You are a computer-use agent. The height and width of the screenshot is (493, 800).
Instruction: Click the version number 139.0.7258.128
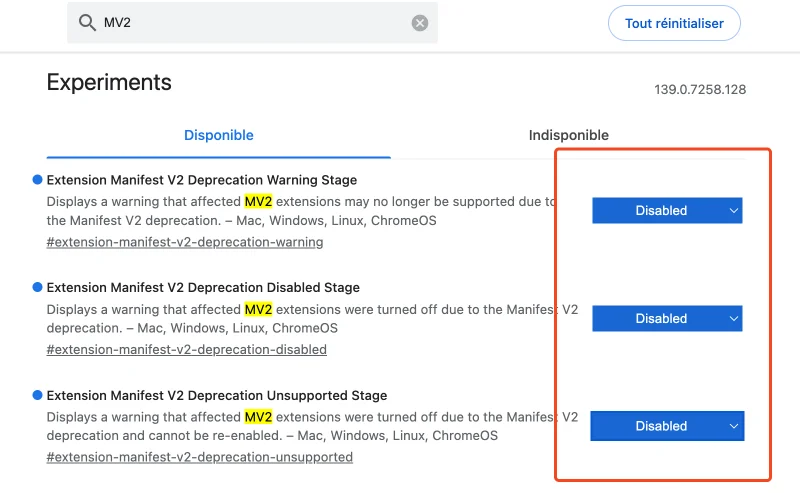click(x=700, y=89)
